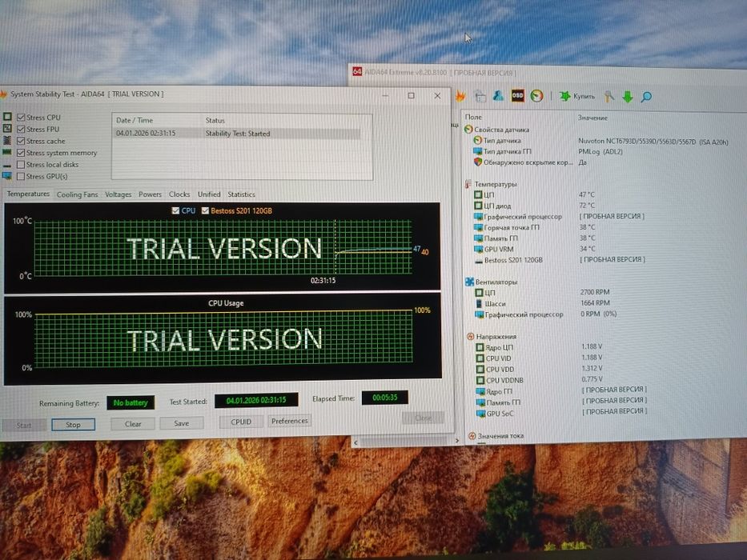Click the gauge benchmark icon in AIDA64 toolbar

click(537, 96)
